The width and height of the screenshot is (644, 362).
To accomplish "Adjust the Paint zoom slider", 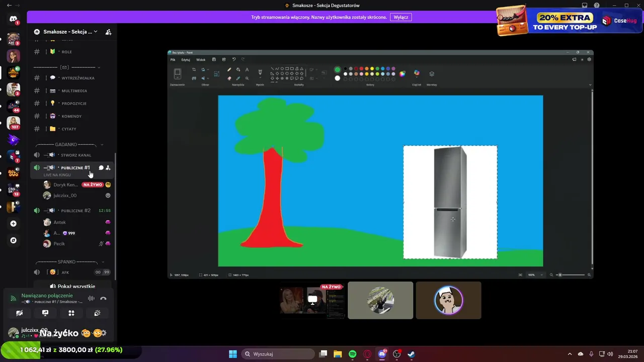I will [x=570, y=275].
